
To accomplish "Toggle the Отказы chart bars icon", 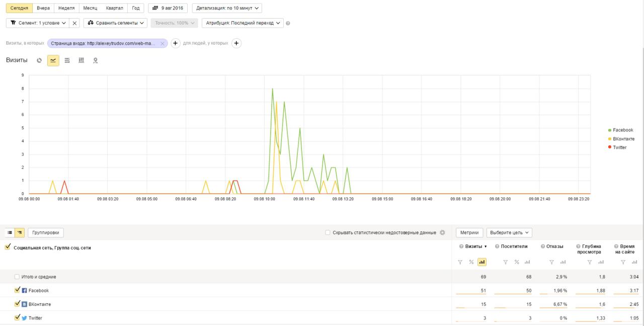I will 563,262.
